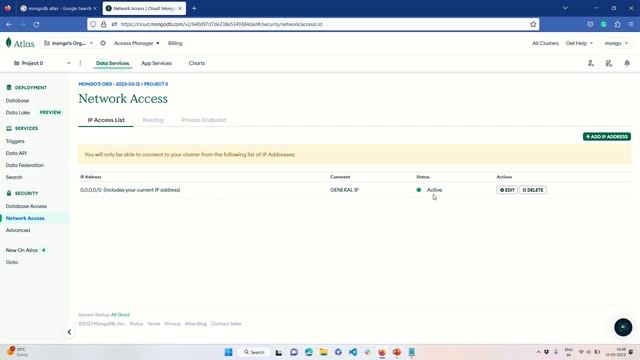Viewport: 640px width, 360px height.
Task: Open the Contact Sales footer link
Action: click(226, 324)
